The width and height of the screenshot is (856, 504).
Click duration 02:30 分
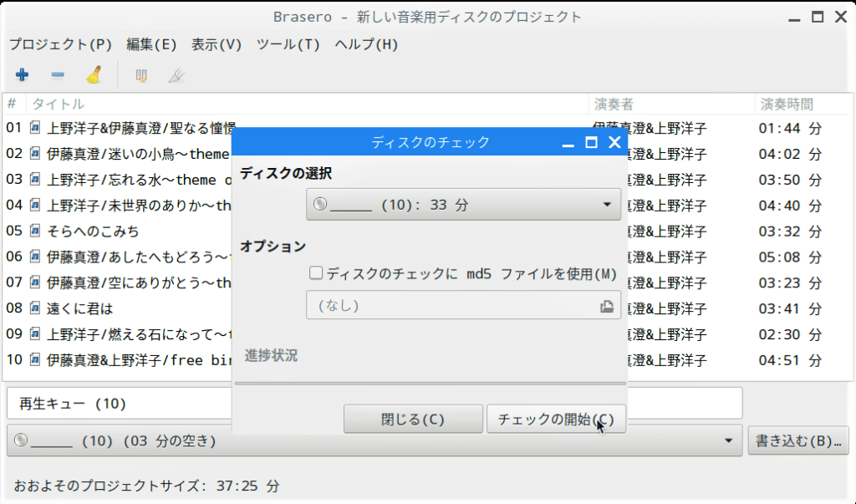pos(790,334)
